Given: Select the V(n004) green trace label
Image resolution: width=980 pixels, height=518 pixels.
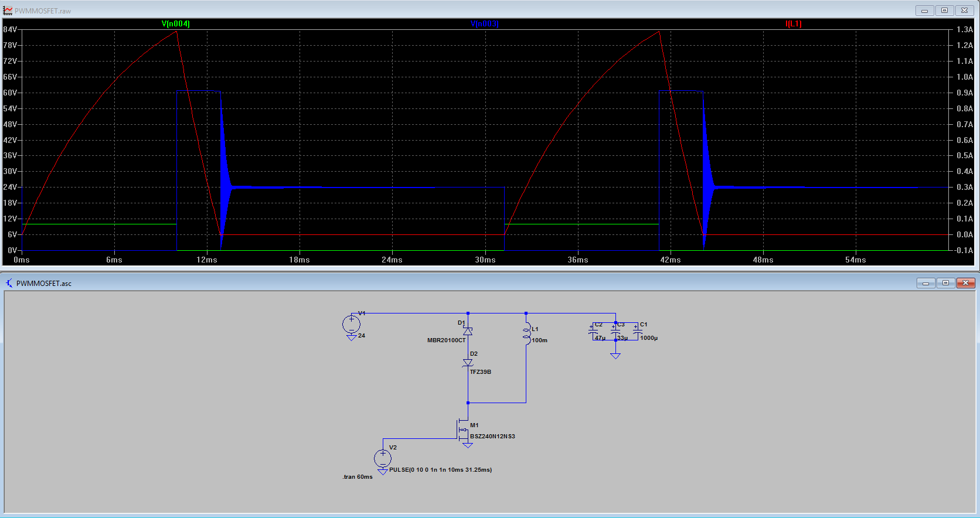Looking at the screenshot, I should 176,24.
